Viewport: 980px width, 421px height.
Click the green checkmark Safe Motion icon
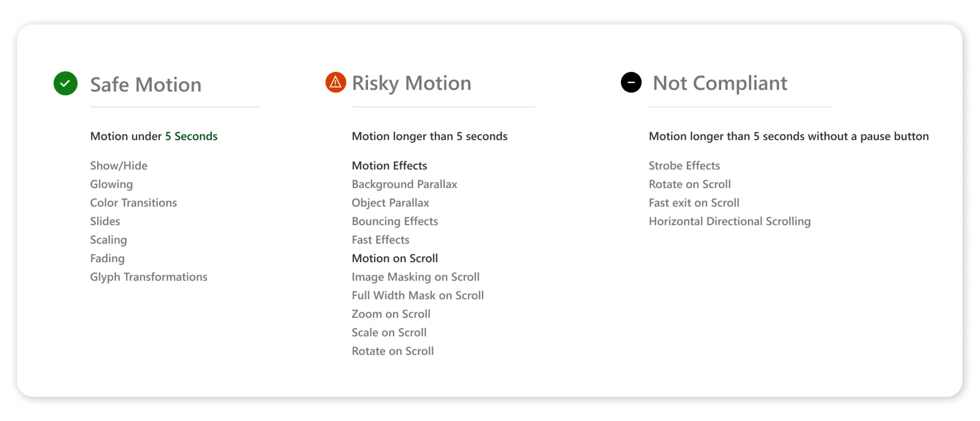coord(66,83)
